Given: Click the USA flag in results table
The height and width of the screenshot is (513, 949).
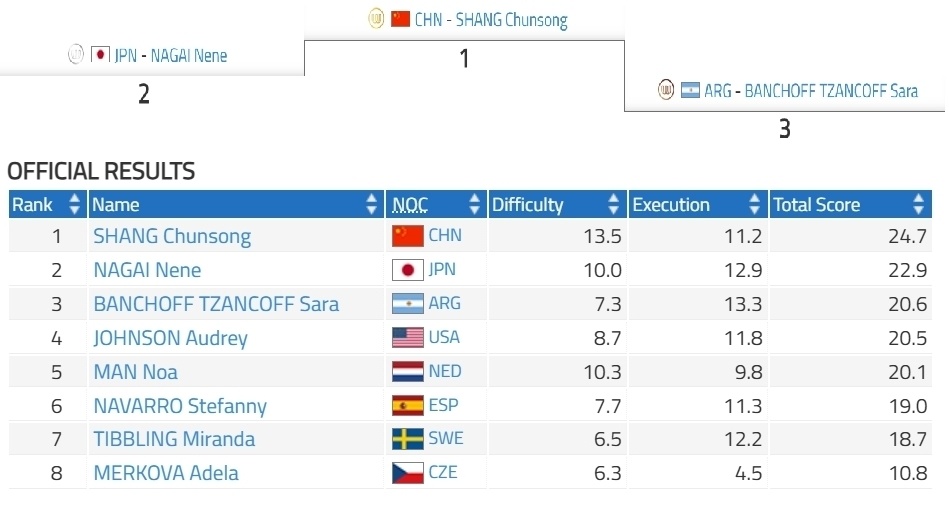Looking at the screenshot, I should [408, 337].
